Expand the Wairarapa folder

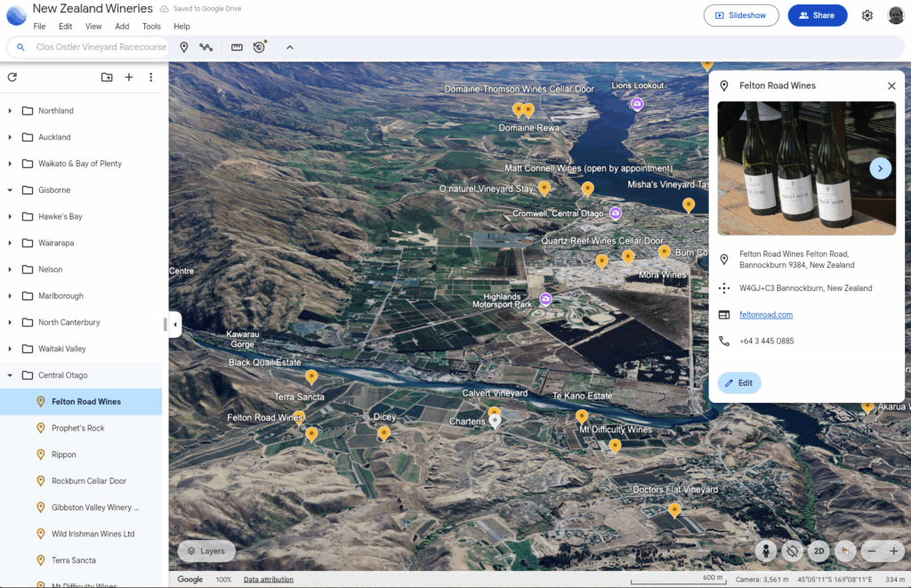10,243
